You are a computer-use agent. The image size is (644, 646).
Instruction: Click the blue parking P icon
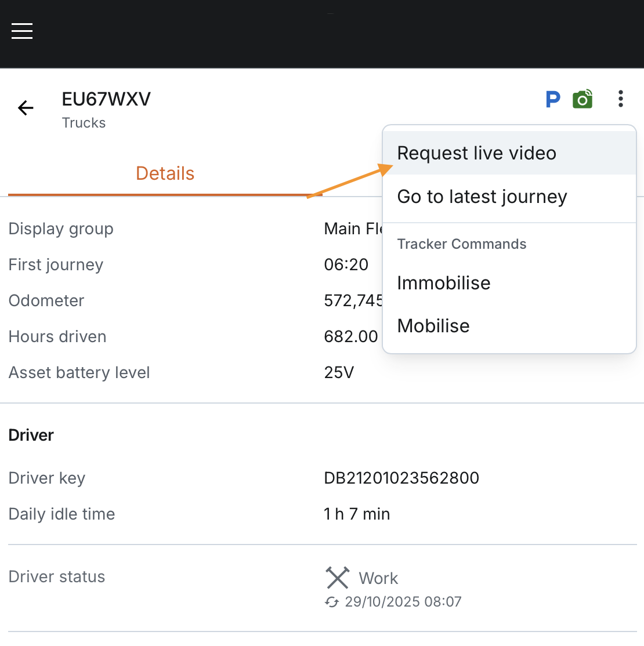553,100
